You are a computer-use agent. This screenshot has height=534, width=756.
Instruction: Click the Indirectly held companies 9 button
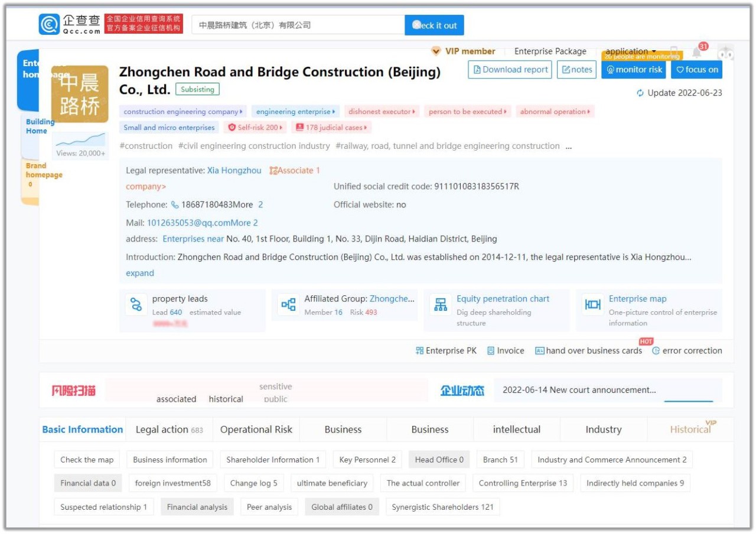click(635, 483)
